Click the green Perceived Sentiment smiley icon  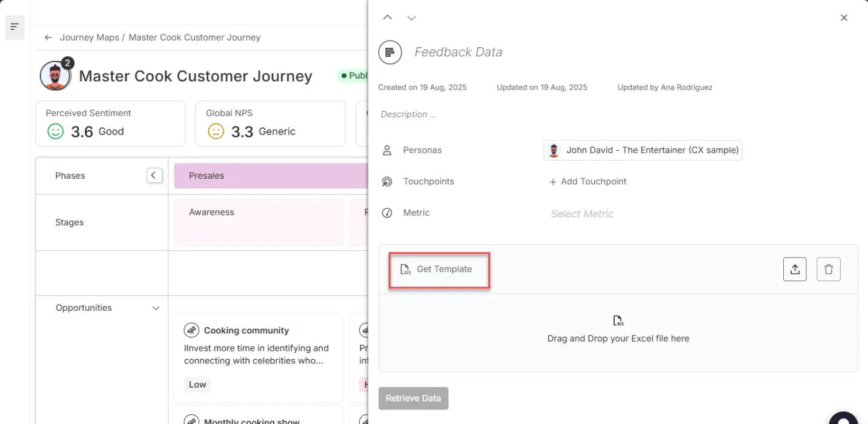click(x=55, y=130)
